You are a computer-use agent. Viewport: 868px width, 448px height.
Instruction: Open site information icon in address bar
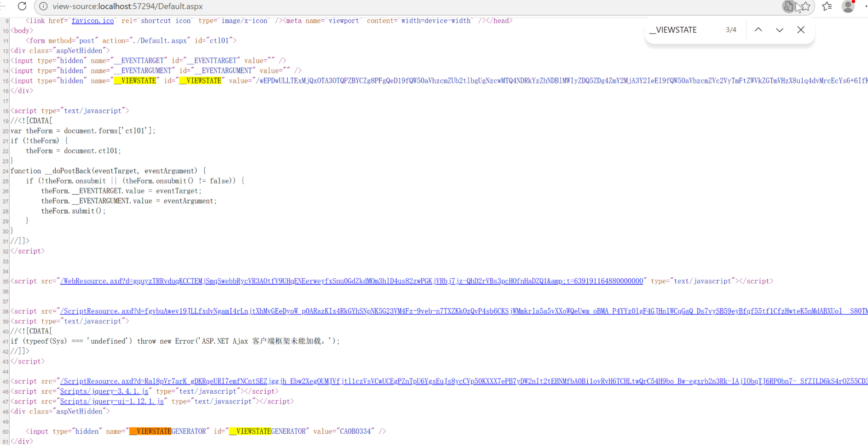pos(43,6)
